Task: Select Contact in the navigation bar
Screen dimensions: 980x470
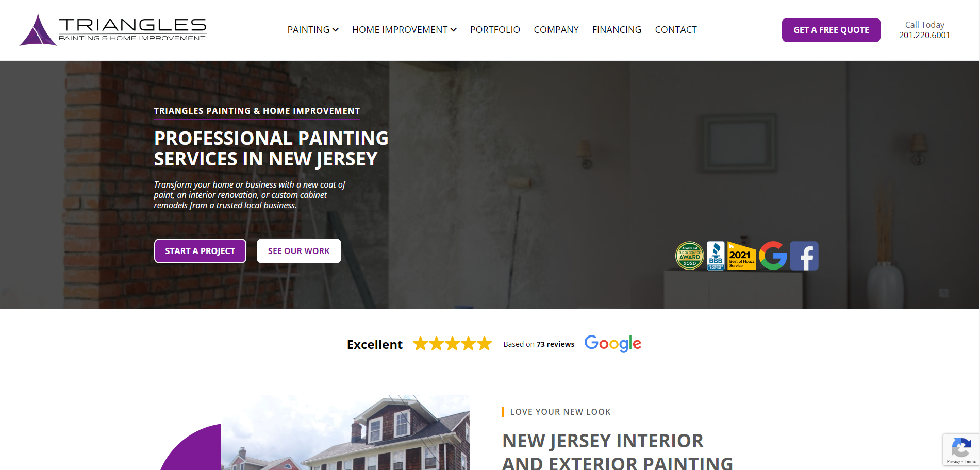Action: [x=676, y=30]
